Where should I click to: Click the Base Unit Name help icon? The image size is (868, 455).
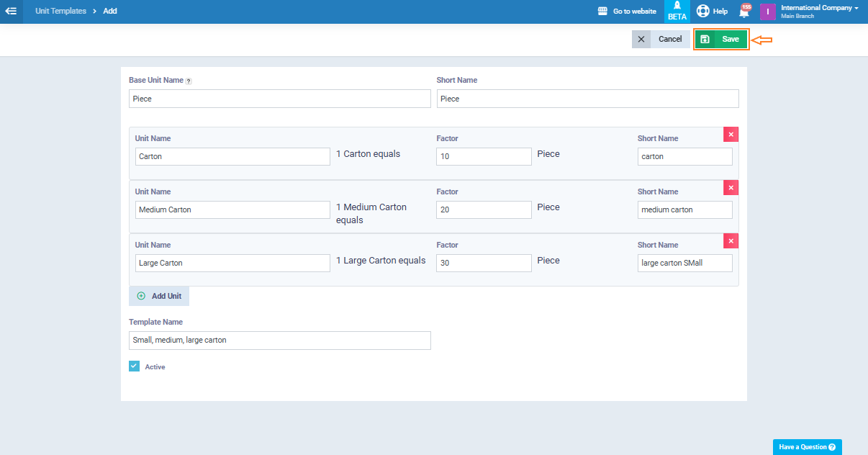click(x=189, y=81)
